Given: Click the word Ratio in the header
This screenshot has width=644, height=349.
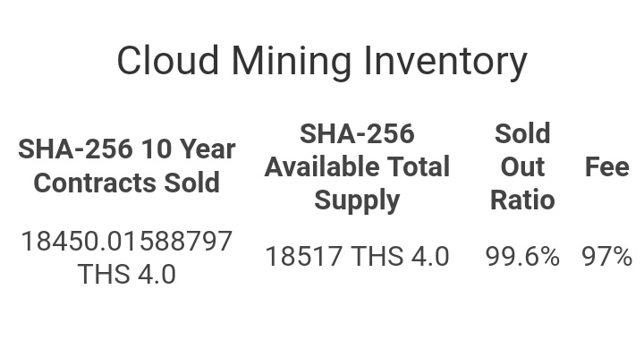Looking at the screenshot, I should [x=522, y=200].
